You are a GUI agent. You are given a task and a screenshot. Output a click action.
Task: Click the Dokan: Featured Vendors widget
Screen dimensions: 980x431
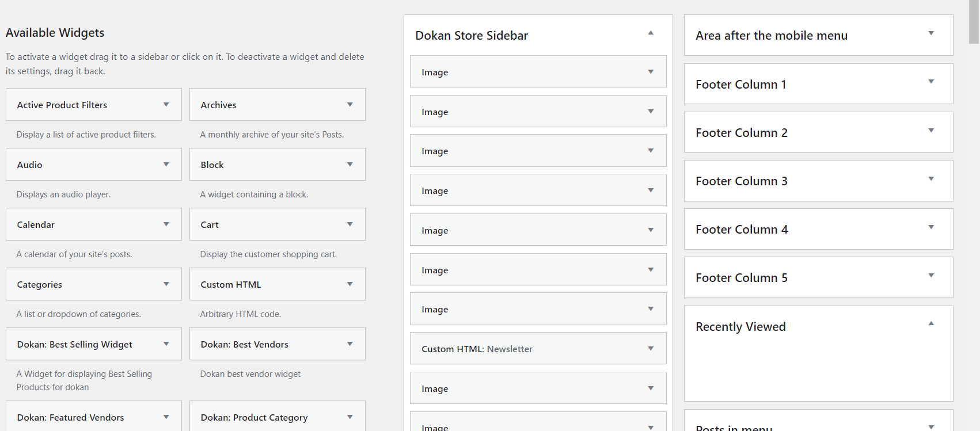(71, 418)
